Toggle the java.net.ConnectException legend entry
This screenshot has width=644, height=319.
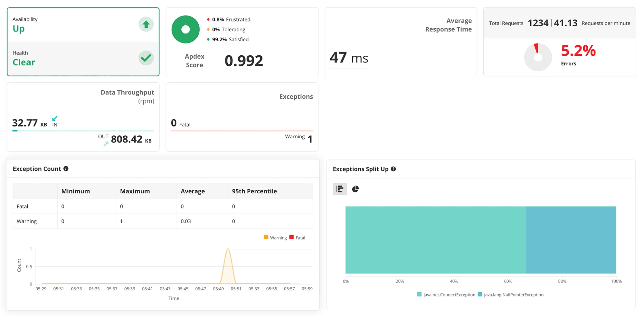click(446, 295)
